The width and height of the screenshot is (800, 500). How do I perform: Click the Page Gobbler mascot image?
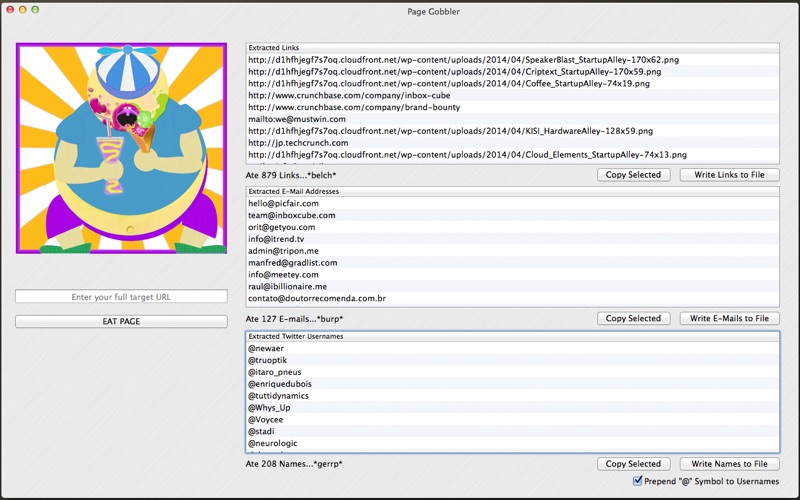pos(121,148)
